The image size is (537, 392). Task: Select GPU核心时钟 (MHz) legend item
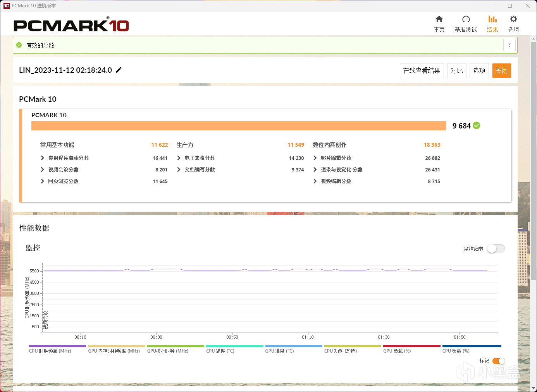click(x=176, y=349)
